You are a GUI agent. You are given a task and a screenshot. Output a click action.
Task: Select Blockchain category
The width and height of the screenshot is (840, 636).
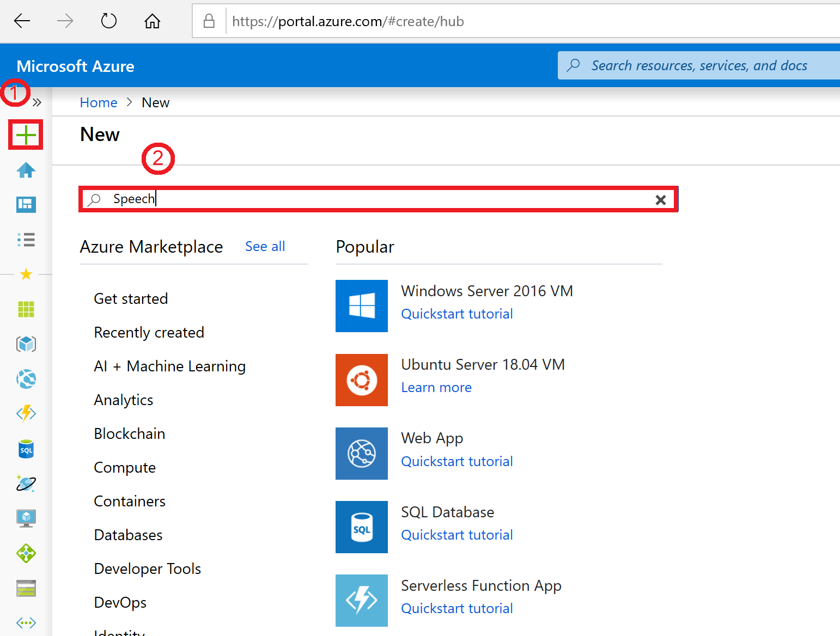tap(129, 433)
